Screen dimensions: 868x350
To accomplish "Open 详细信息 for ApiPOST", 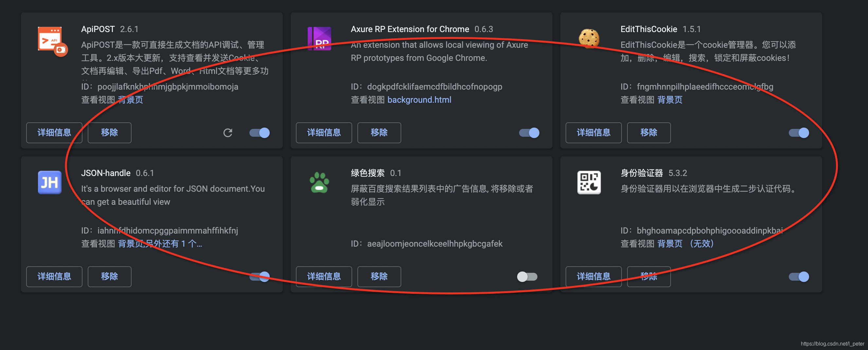I will pyautogui.click(x=54, y=133).
